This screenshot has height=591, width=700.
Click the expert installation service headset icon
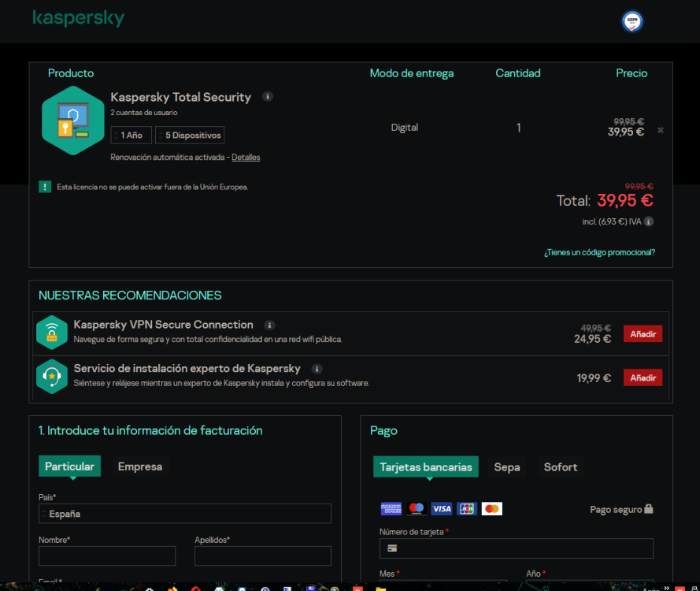[x=52, y=376]
